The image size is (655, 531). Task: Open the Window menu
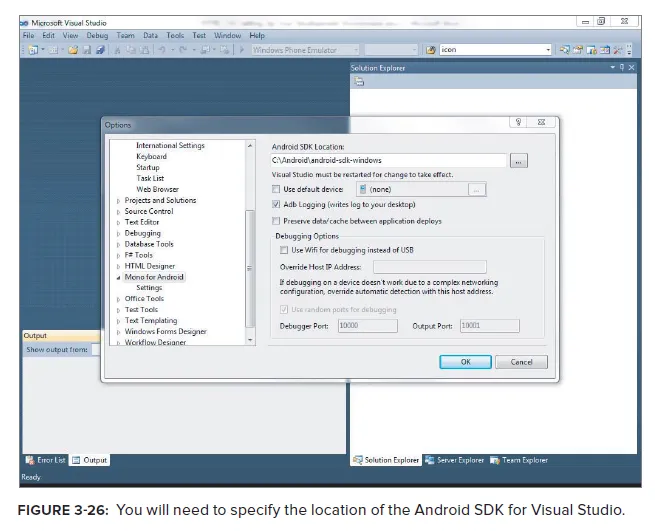(x=228, y=36)
